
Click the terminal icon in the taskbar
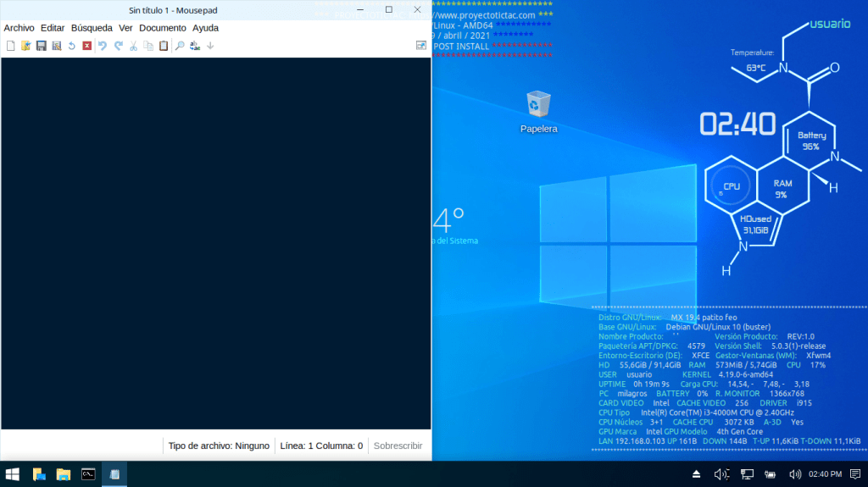coord(88,474)
